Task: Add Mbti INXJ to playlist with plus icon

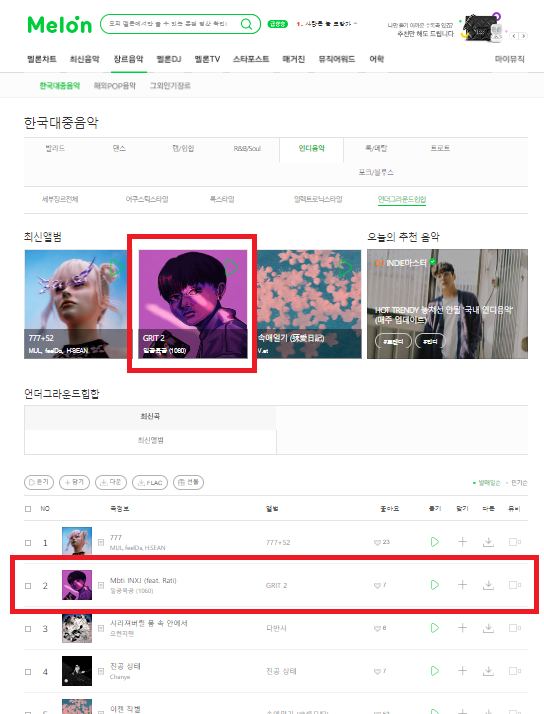Action: [x=462, y=585]
